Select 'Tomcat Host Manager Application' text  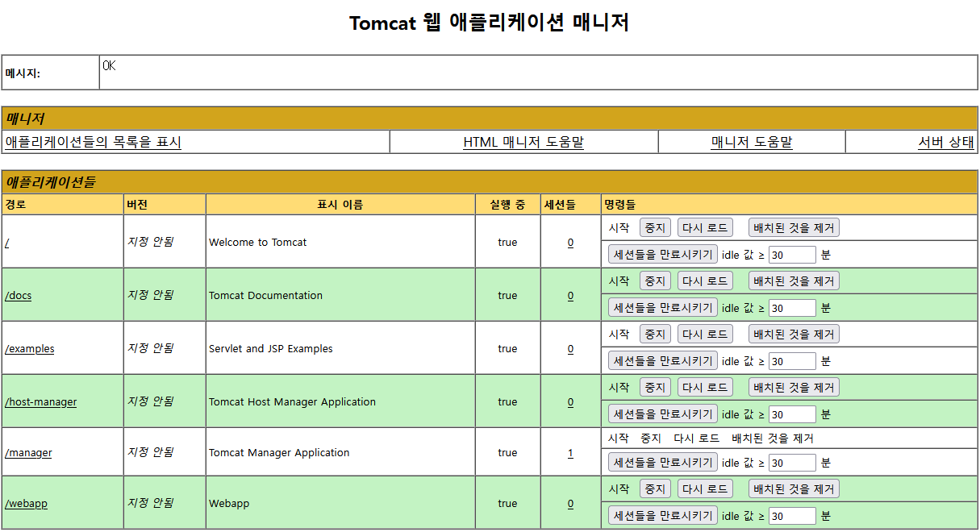pos(293,402)
